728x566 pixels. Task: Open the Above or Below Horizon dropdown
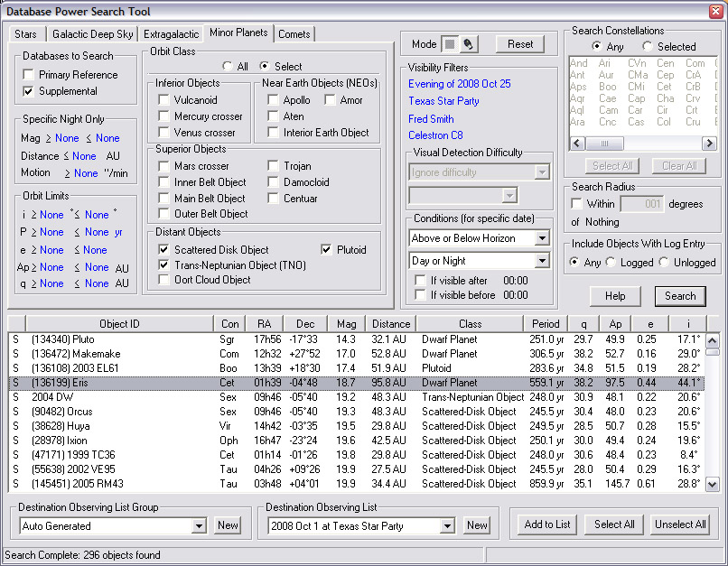click(542, 238)
